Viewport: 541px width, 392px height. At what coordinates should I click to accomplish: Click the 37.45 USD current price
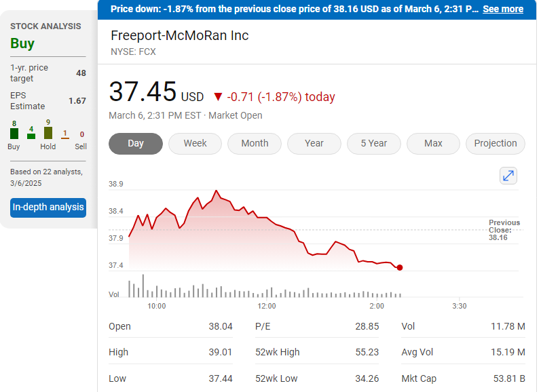point(156,92)
